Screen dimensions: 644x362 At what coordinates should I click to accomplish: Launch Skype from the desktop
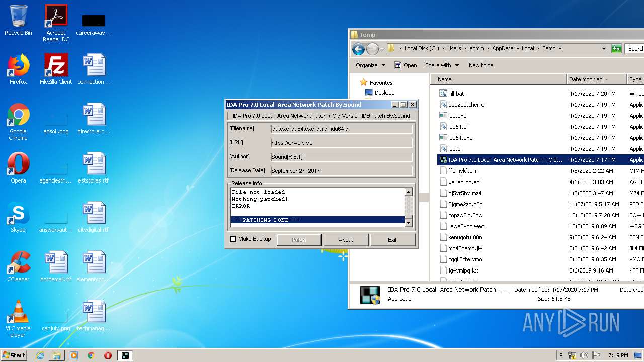[18, 217]
